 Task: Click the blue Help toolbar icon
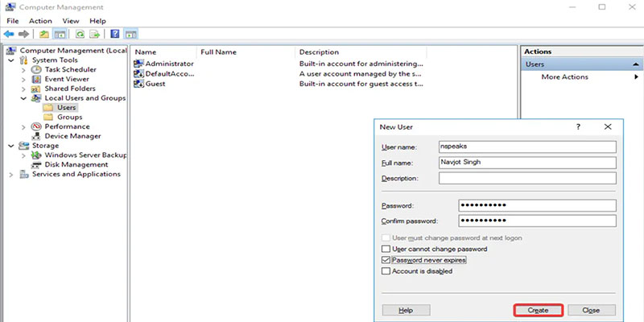(x=115, y=35)
